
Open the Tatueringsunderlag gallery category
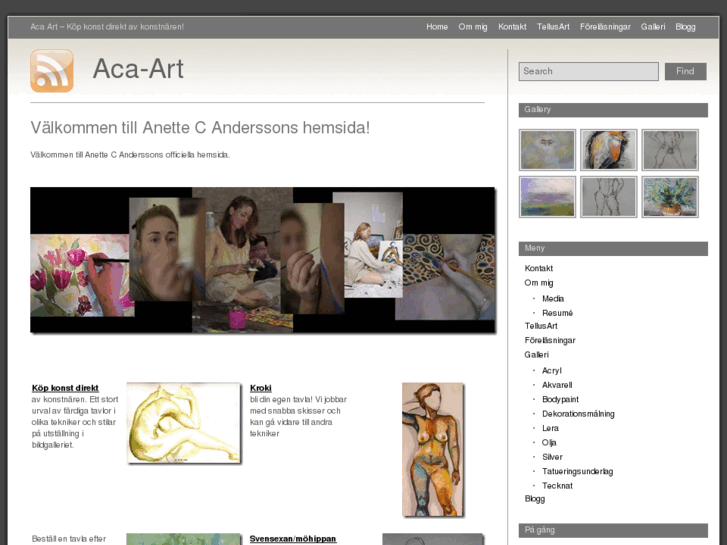pyautogui.click(x=577, y=471)
